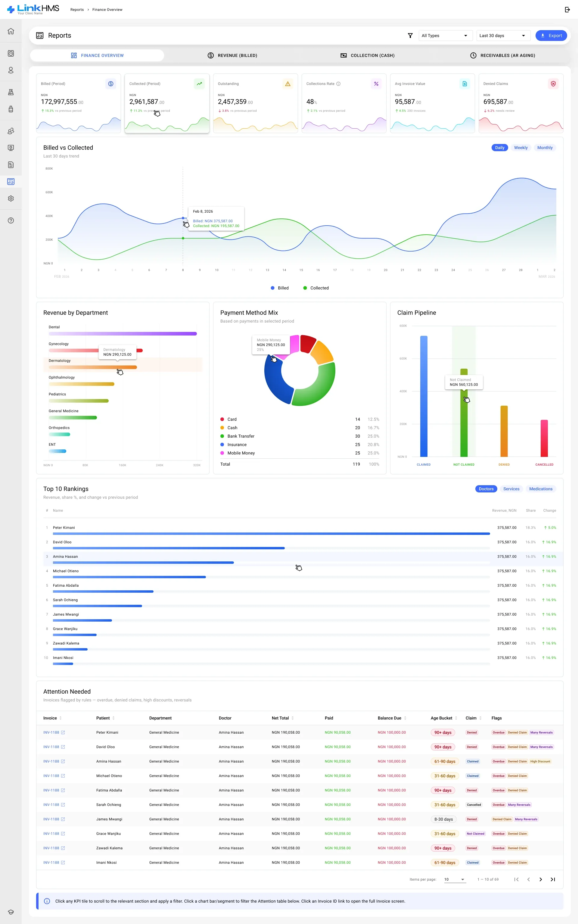Screen dimensions: 578x924
Task: Sort by the Age Bucket column sort icon
Action: pos(456,718)
